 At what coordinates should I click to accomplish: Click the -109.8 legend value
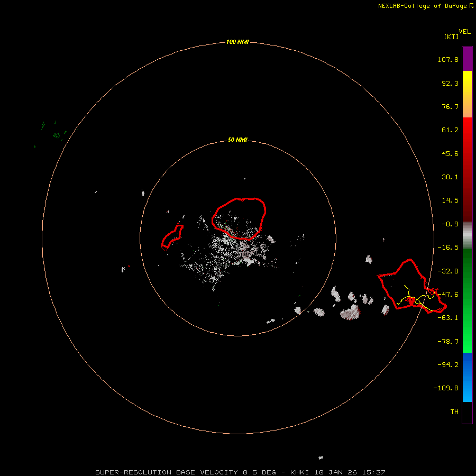click(446, 388)
